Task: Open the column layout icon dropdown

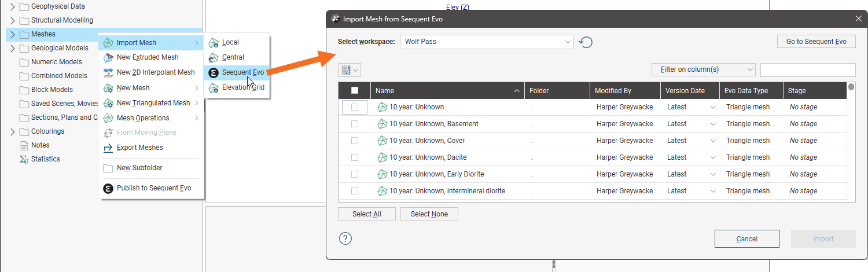Action: 350,70
